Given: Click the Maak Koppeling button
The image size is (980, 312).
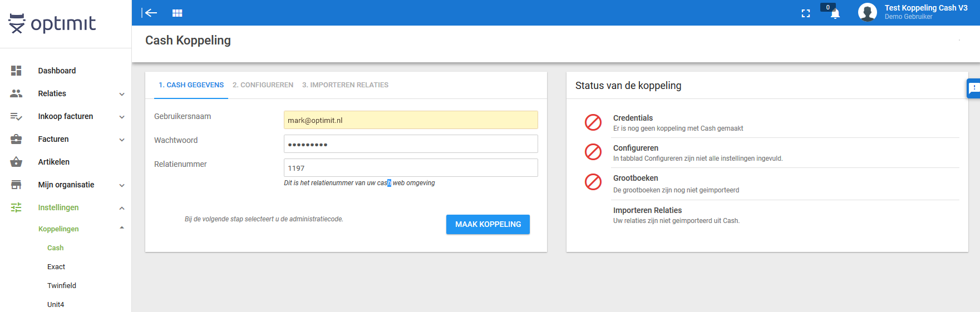Looking at the screenshot, I should (x=488, y=224).
